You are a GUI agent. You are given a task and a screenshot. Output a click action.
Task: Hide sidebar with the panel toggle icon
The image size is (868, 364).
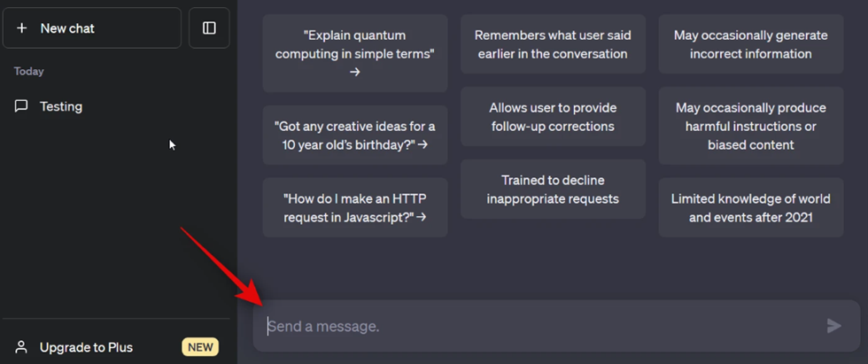coord(209,27)
